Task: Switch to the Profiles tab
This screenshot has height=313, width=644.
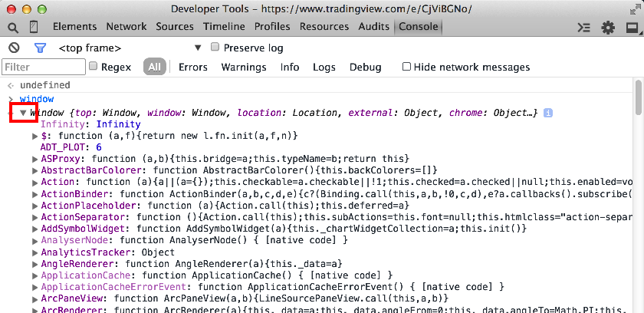Action: (x=272, y=27)
